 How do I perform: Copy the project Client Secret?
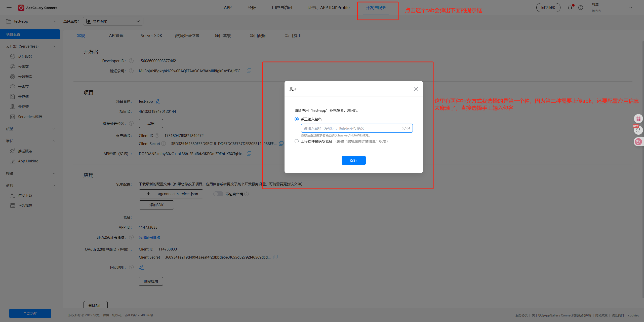[281, 144]
